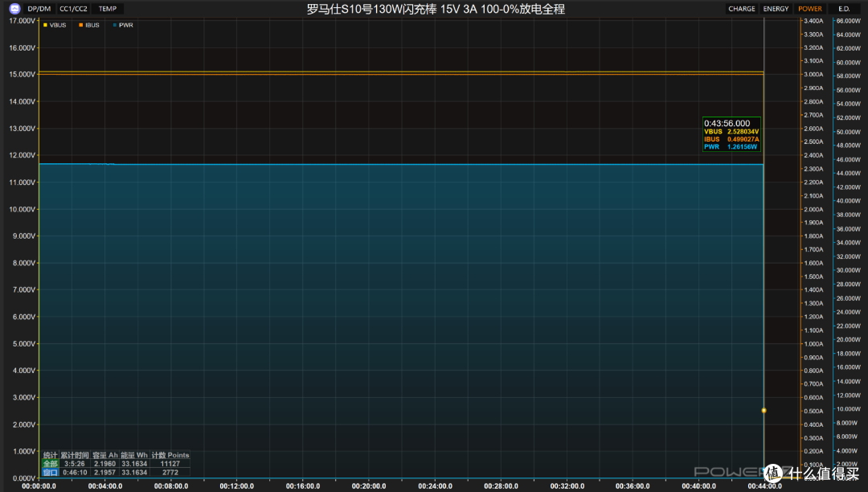Click the 0:46:10 window time cell
Viewport: 868px width, 492px height.
pyautogui.click(x=75, y=473)
